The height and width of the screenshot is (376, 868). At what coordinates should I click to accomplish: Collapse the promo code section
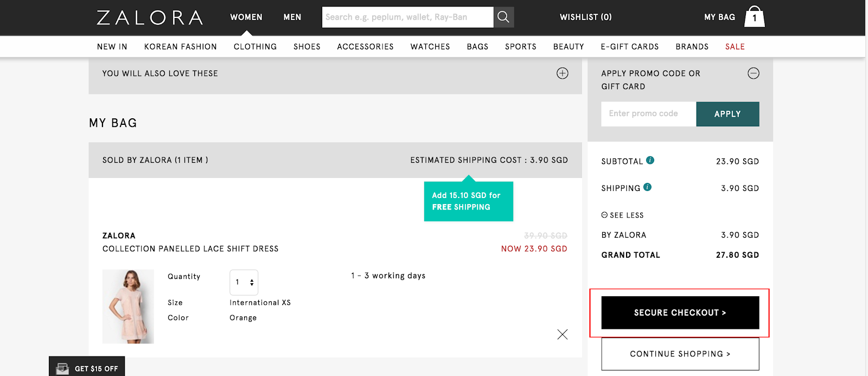click(754, 73)
